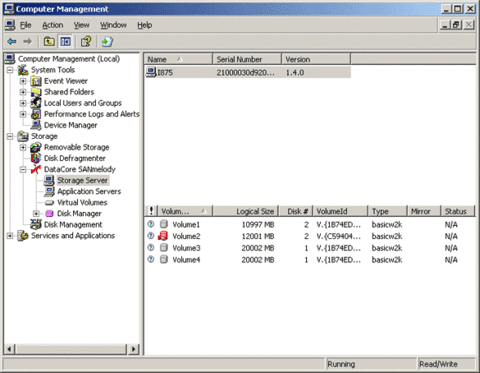Select Computer Management (Local) root node
Image resolution: width=480 pixels, height=373 pixels.
point(69,59)
